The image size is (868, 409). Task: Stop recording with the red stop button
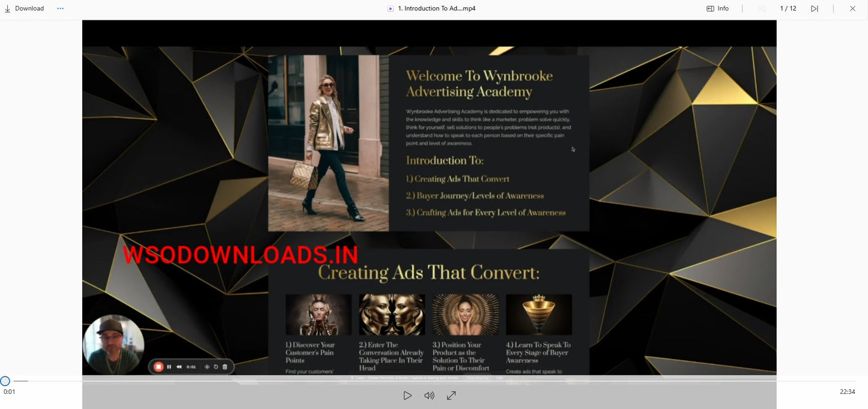(x=159, y=367)
